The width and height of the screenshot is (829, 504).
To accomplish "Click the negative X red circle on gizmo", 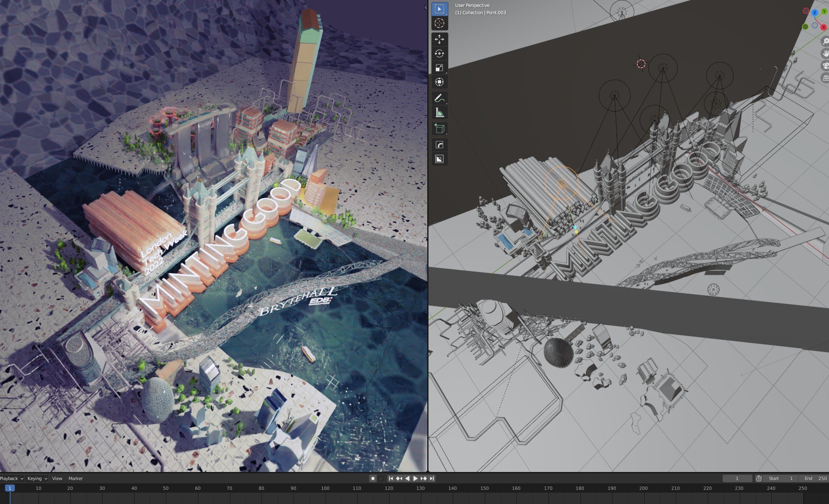I will 806,11.
